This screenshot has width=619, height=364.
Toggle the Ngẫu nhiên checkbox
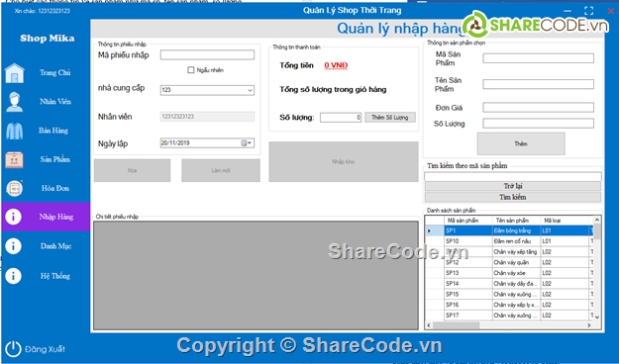(x=191, y=70)
